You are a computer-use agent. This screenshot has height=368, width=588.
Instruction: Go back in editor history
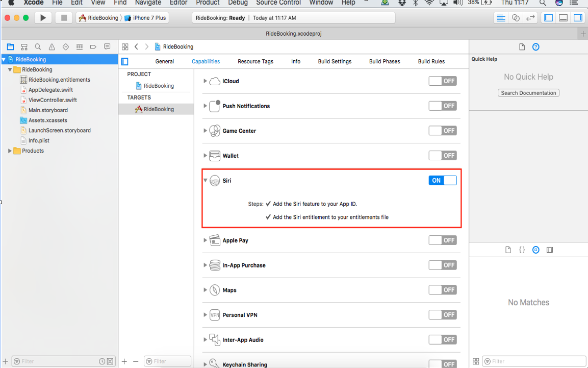(x=137, y=47)
